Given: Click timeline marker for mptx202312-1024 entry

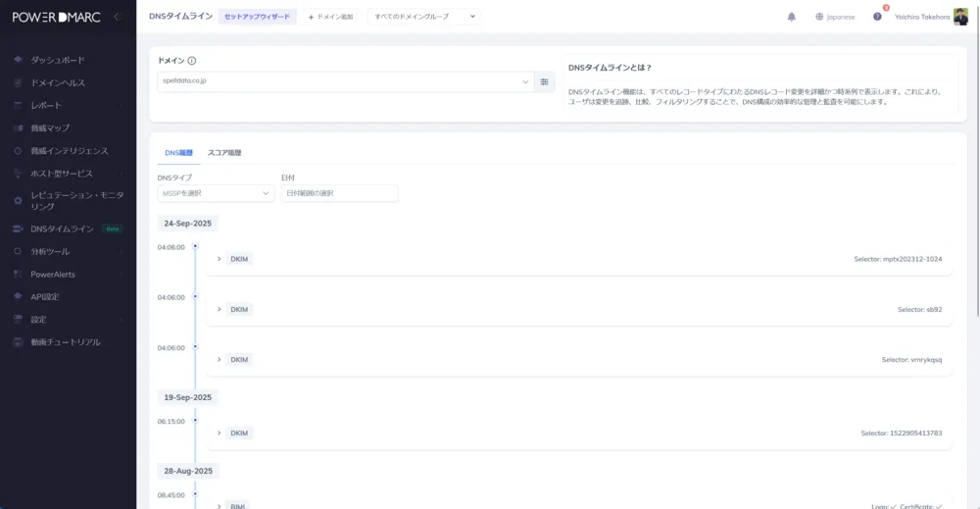Looking at the screenshot, I should [x=195, y=246].
